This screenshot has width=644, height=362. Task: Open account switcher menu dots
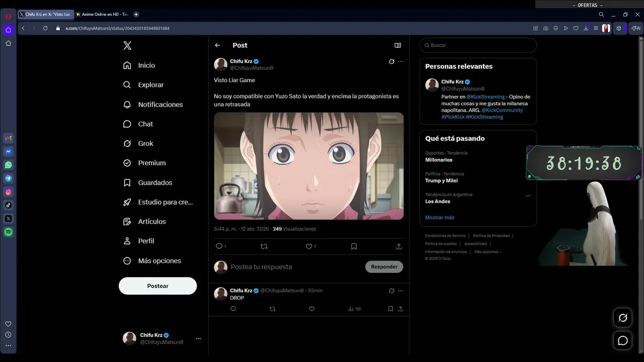tap(198, 339)
